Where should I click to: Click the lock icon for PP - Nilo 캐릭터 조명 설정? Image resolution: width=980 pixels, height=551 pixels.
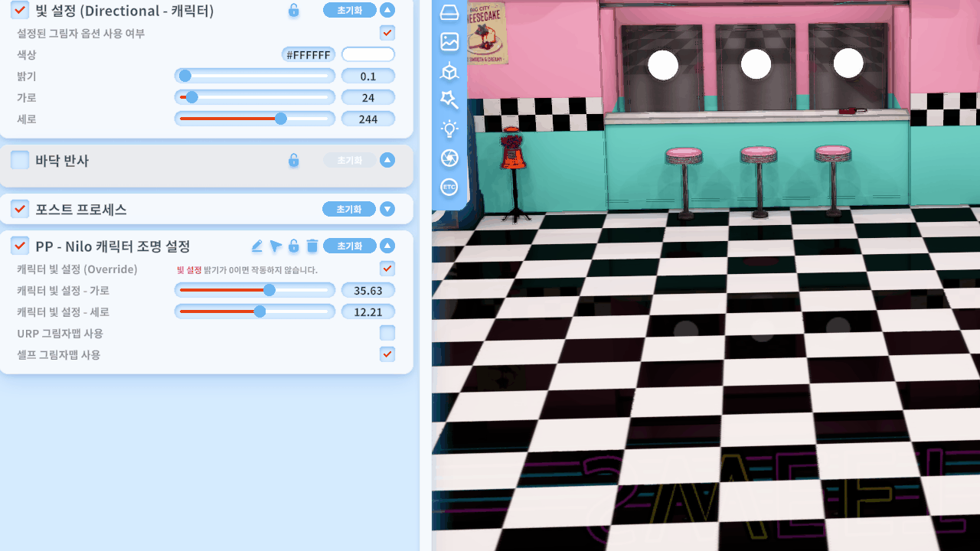tap(293, 246)
